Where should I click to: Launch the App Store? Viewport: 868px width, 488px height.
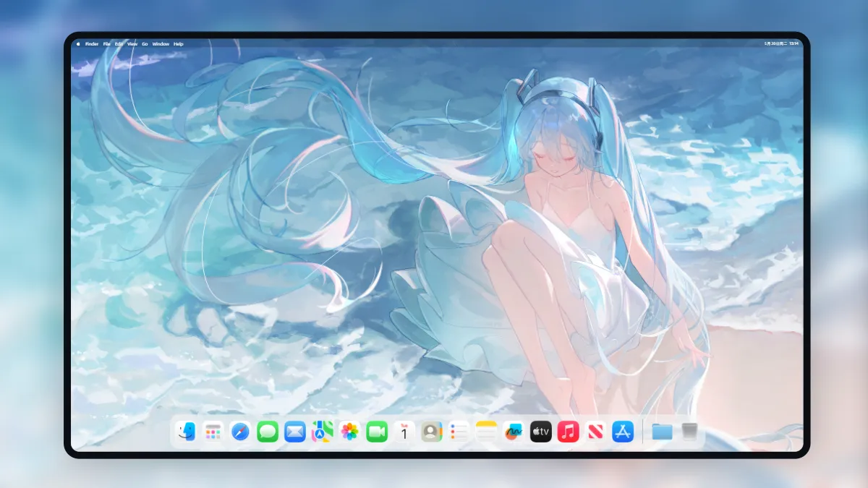[x=623, y=432]
